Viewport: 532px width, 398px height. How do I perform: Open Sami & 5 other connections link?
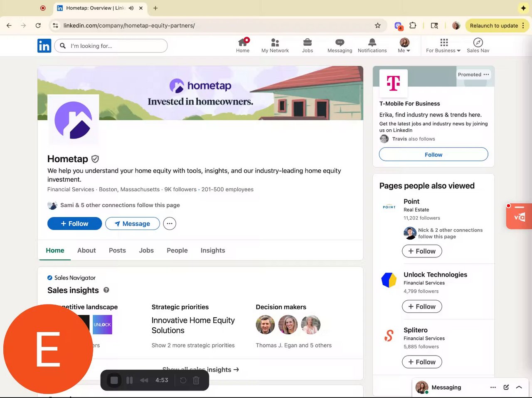pyautogui.click(x=120, y=205)
